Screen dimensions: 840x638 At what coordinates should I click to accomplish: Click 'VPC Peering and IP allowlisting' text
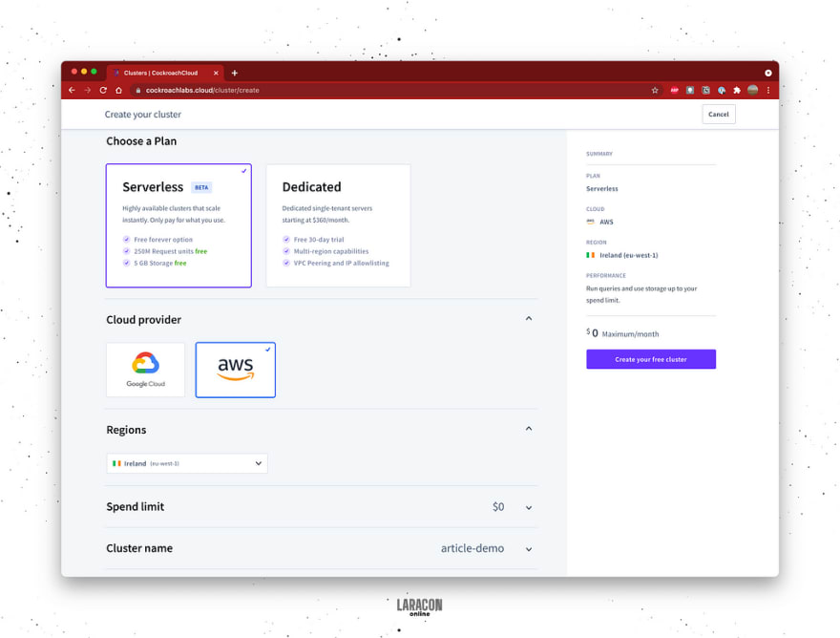click(342, 264)
